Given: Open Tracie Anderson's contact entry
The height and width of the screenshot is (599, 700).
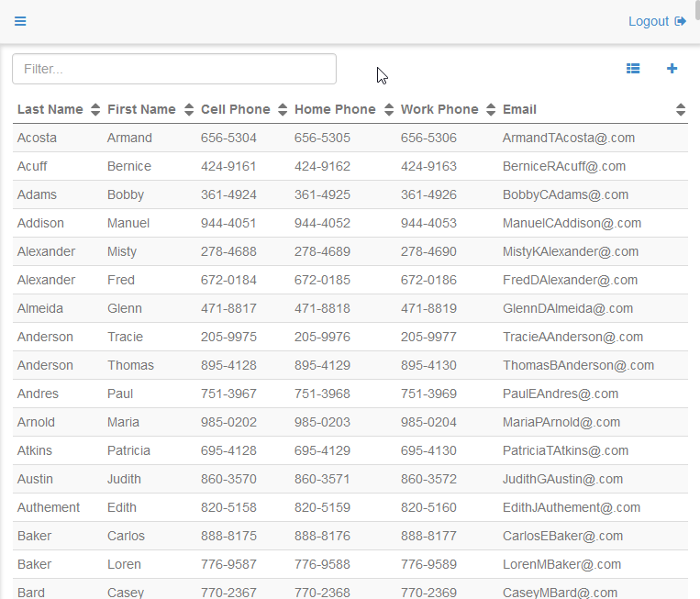Looking at the screenshot, I should click(349, 337).
